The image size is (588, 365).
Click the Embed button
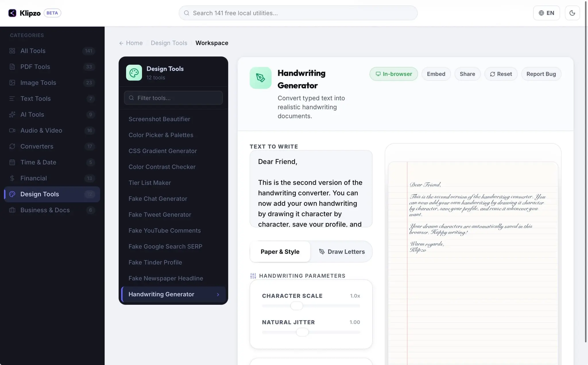436,74
